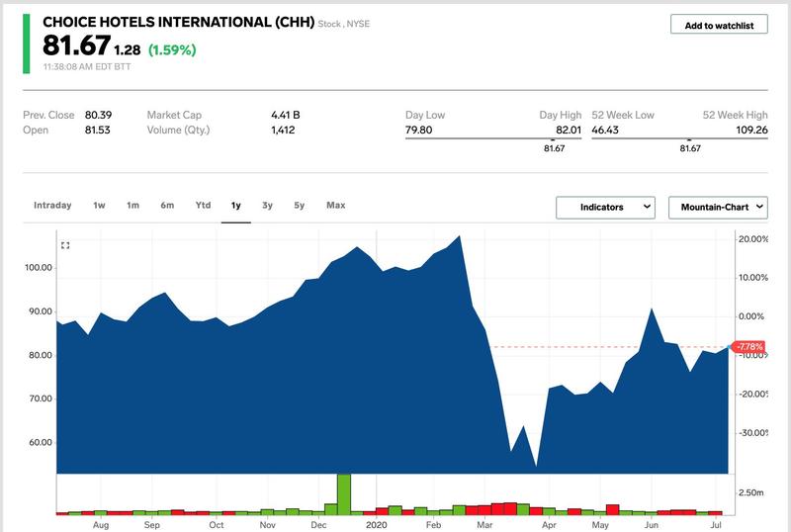The width and height of the screenshot is (791, 532).
Task: Click the Day Low/High range slider
Action: coord(492,138)
